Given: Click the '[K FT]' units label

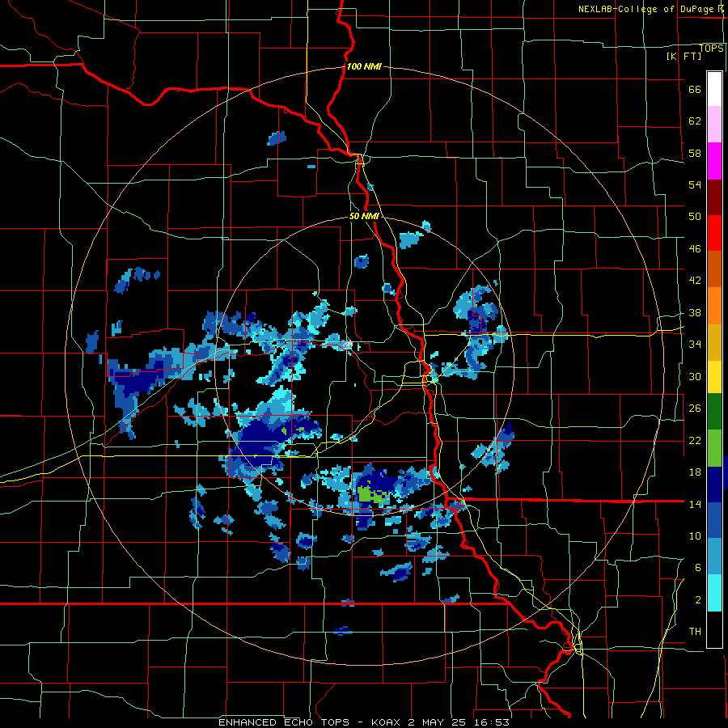Looking at the screenshot, I should pyautogui.click(x=684, y=56).
